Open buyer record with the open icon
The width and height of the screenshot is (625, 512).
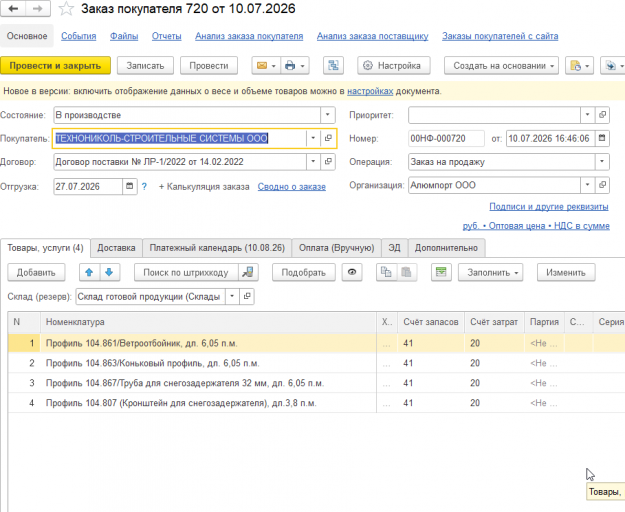click(x=328, y=138)
